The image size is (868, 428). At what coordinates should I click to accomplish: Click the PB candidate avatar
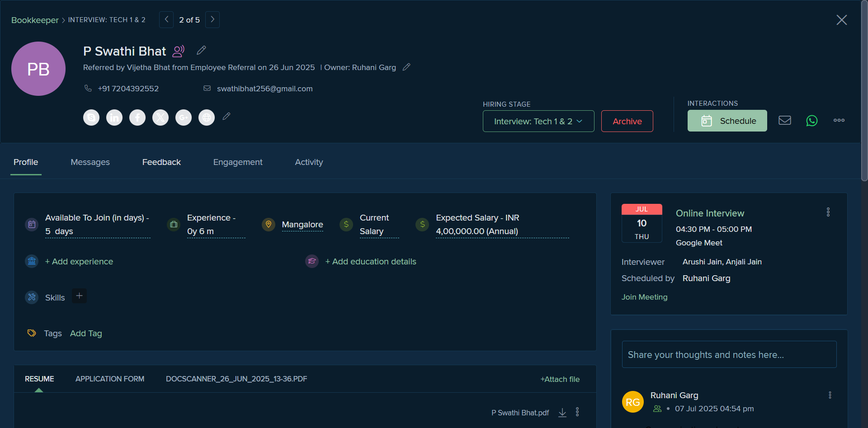click(38, 69)
